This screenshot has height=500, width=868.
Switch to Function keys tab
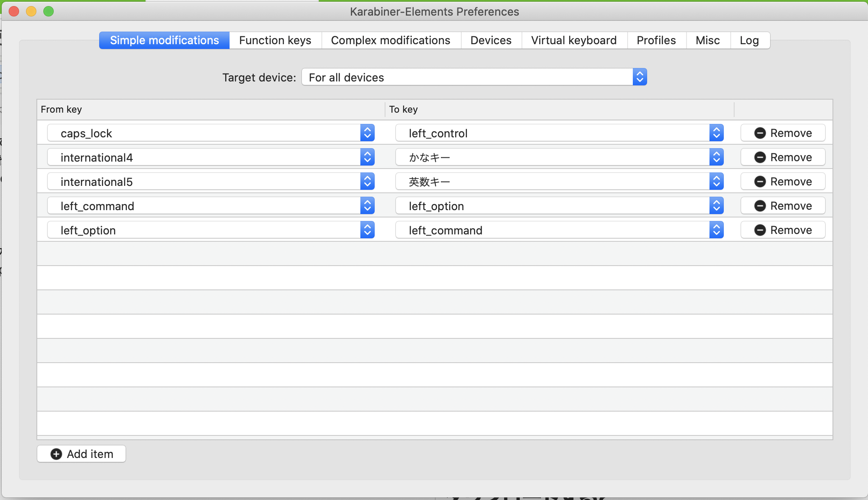[275, 40]
